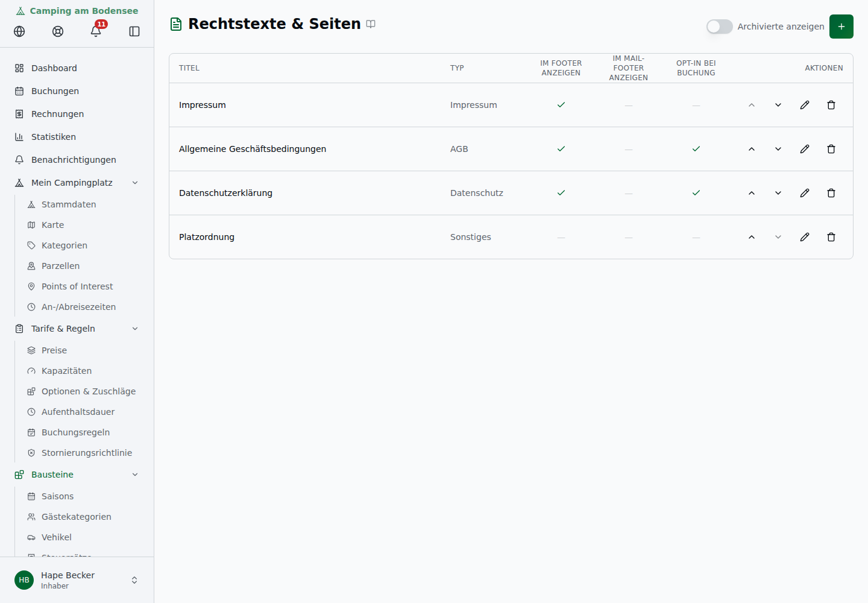Delete the Allgemeine Geschäftsbedingungen entry
Image resolution: width=868 pixels, height=603 pixels.
[x=831, y=149]
